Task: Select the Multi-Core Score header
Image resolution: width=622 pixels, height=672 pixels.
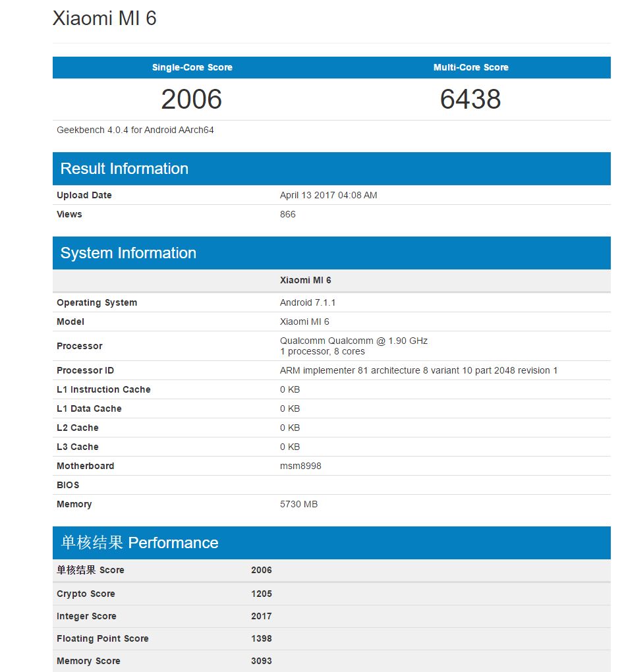Action: click(x=470, y=67)
